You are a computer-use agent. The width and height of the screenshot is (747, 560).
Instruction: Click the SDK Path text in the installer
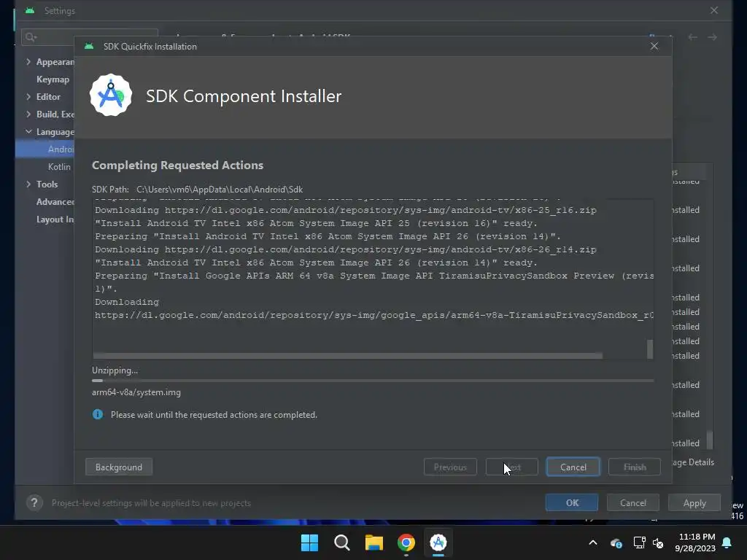(x=197, y=190)
